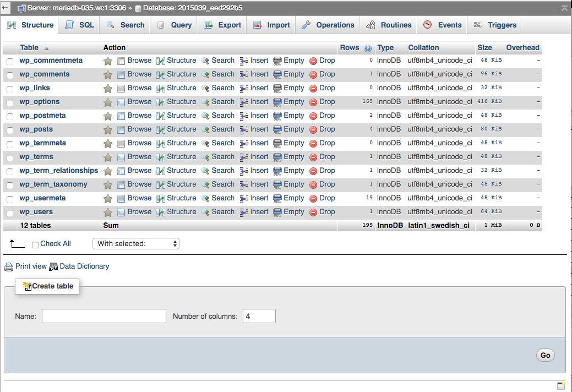Click the Search icon for wp_postmeta

tap(205, 116)
